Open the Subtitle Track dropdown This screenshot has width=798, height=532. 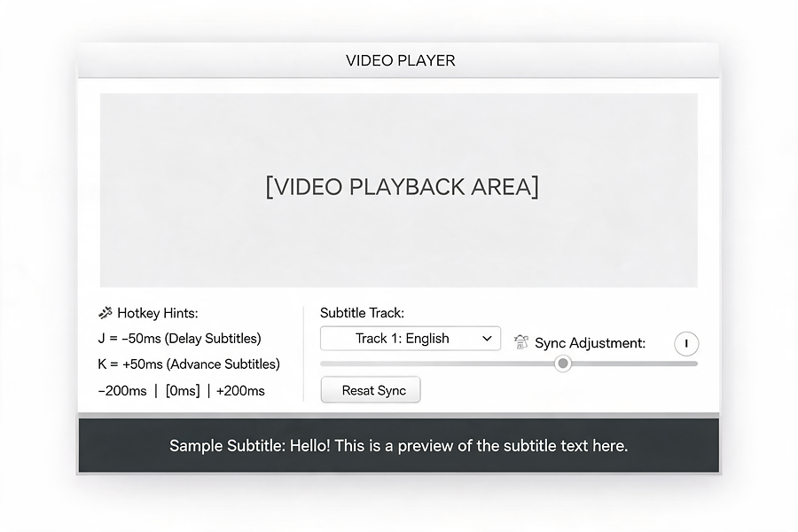tap(411, 339)
